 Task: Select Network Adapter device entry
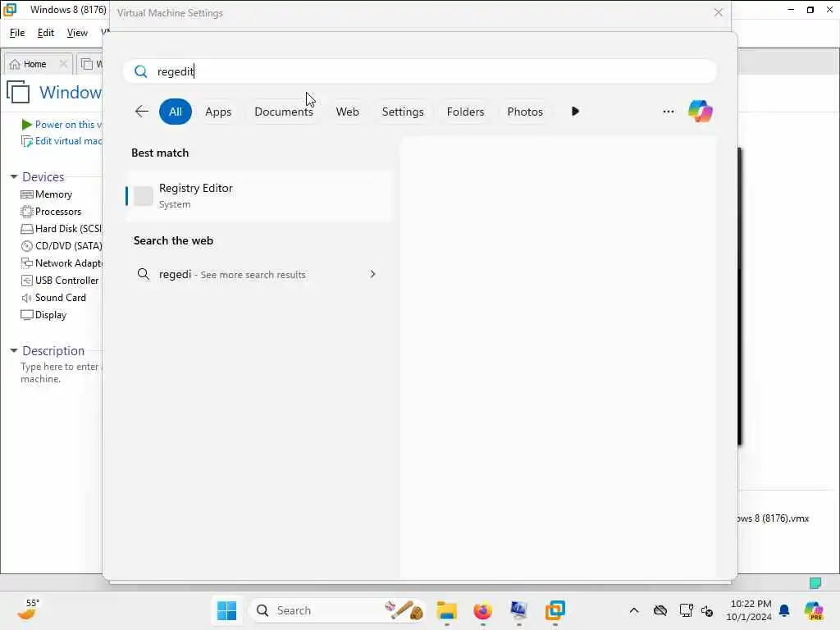[x=68, y=263]
